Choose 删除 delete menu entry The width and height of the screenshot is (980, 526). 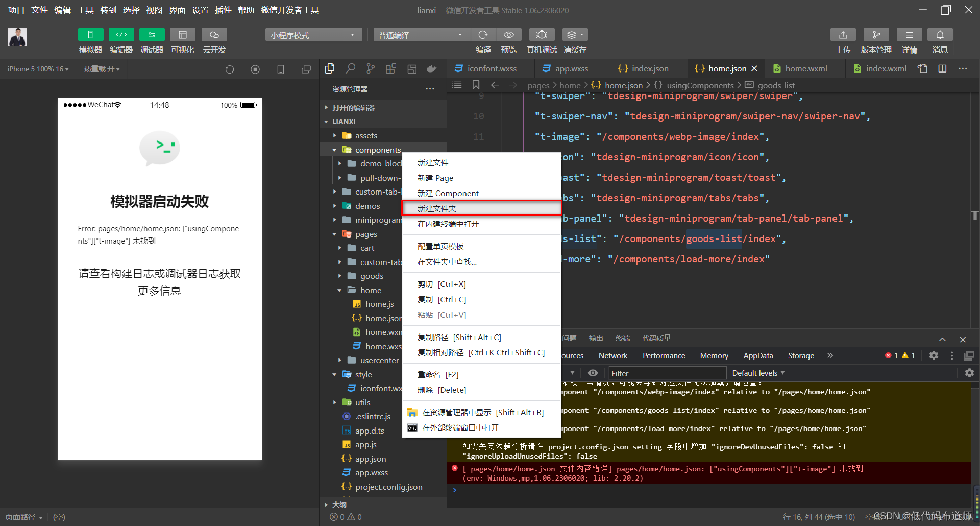482,390
